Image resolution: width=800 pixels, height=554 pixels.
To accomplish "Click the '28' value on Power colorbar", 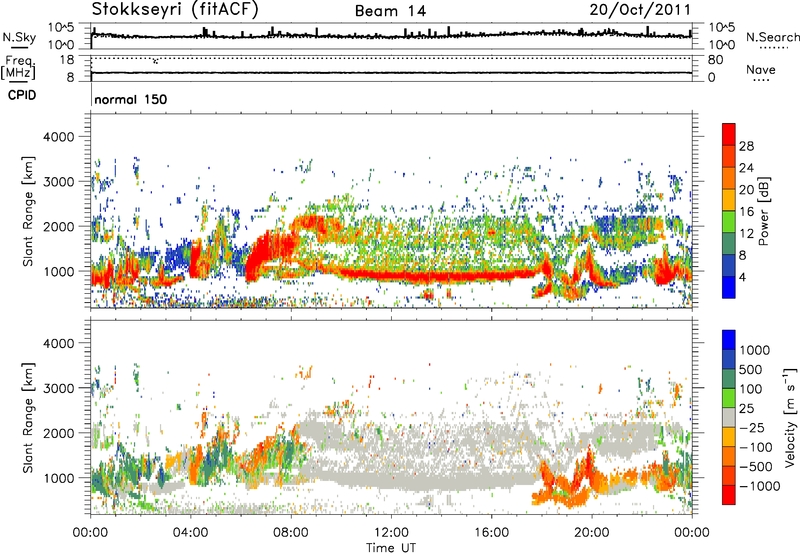I will 746,146.
